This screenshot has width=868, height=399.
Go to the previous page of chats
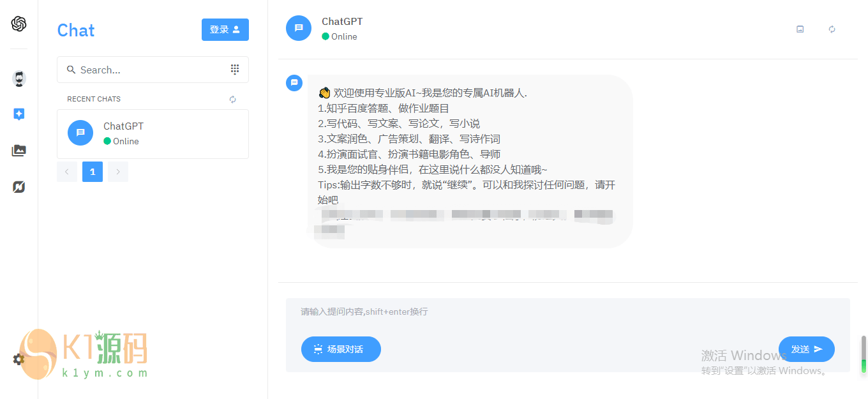pyautogui.click(x=67, y=172)
